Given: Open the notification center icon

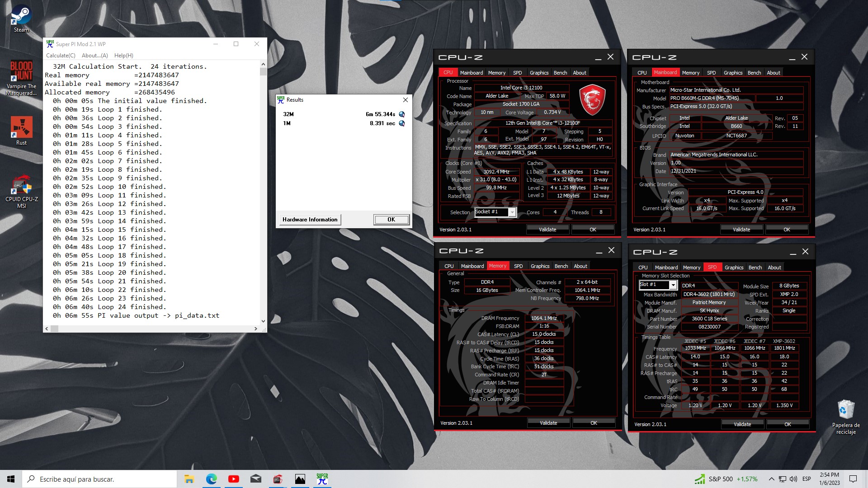Looking at the screenshot, I should pos(853,479).
